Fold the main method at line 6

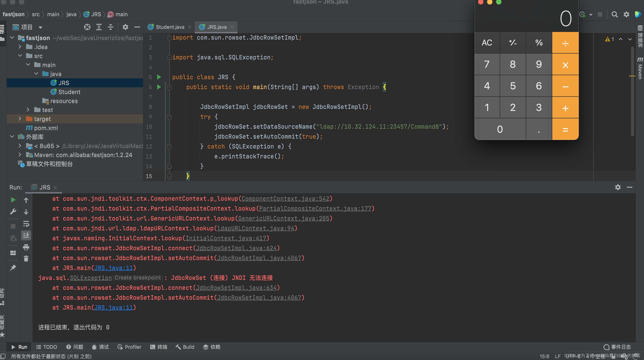pyautogui.click(x=170, y=87)
